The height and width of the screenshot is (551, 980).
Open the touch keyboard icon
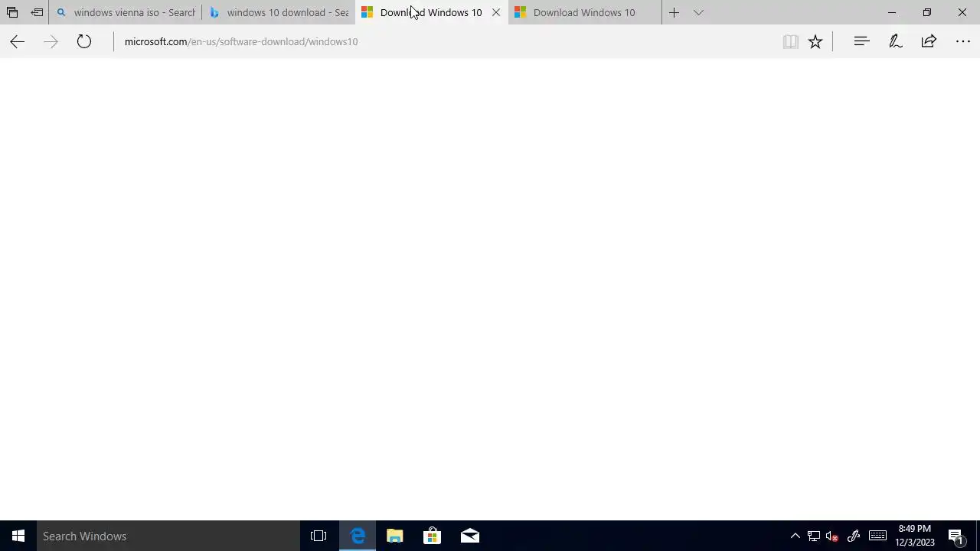coord(877,536)
